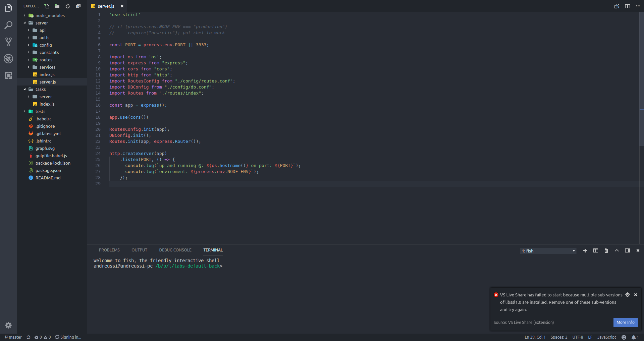
Task: Switch to the OUTPUT tab
Action: point(140,250)
